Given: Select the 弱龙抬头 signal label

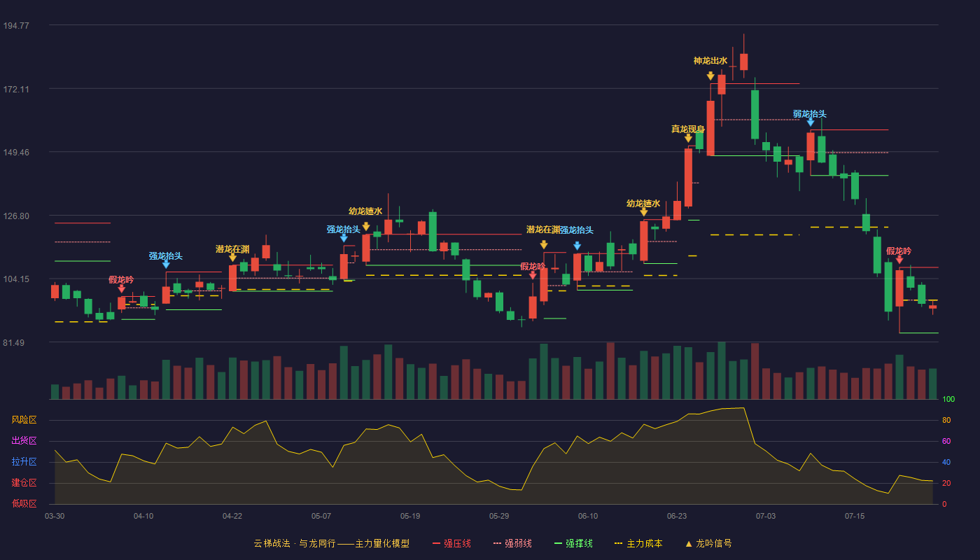Looking at the screenshot, I should click(x=810, y=114).
